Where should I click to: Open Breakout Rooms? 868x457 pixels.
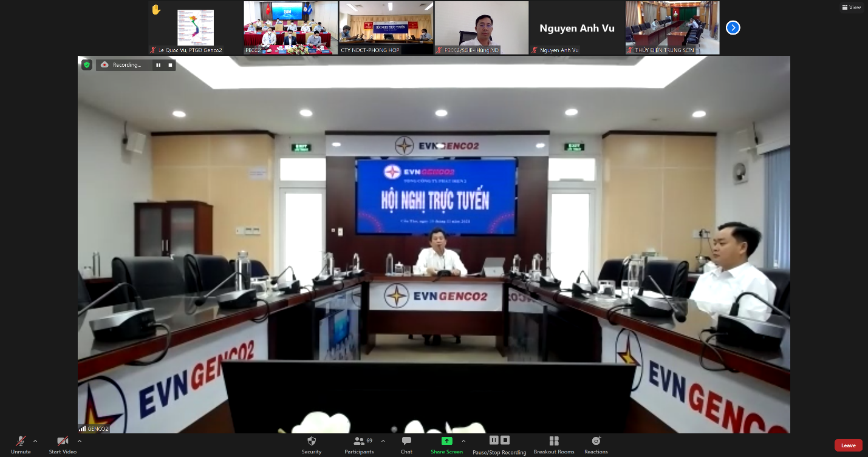coord(553,441)
